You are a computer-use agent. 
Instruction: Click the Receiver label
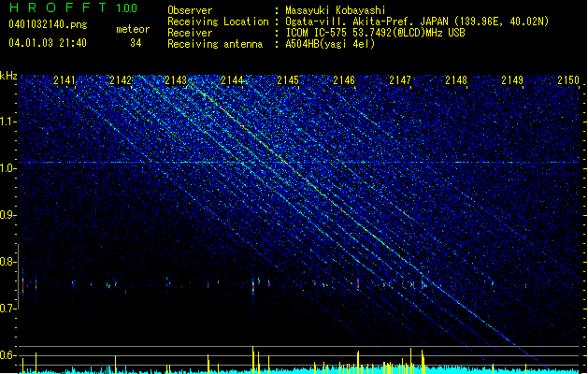pyautogui.click(x=190, y=33)
